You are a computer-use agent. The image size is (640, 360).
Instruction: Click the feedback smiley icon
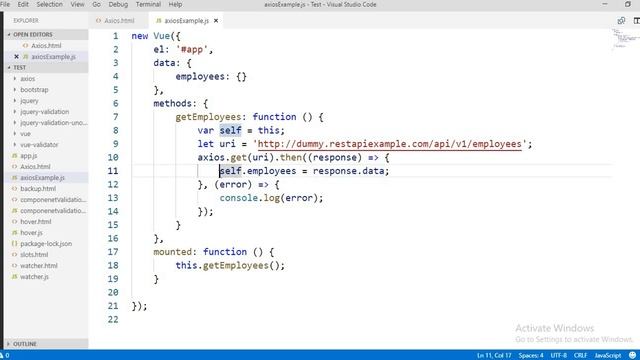pos(632,356)
